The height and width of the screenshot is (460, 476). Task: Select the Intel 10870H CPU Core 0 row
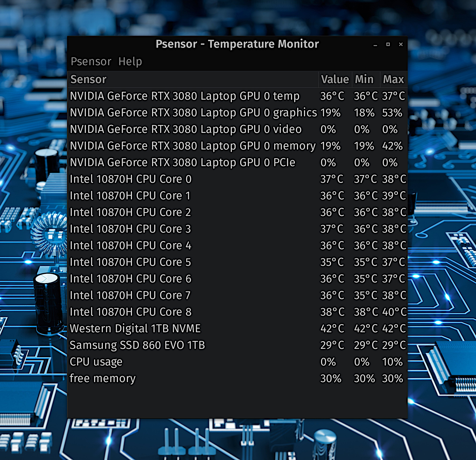pos(237,179)
